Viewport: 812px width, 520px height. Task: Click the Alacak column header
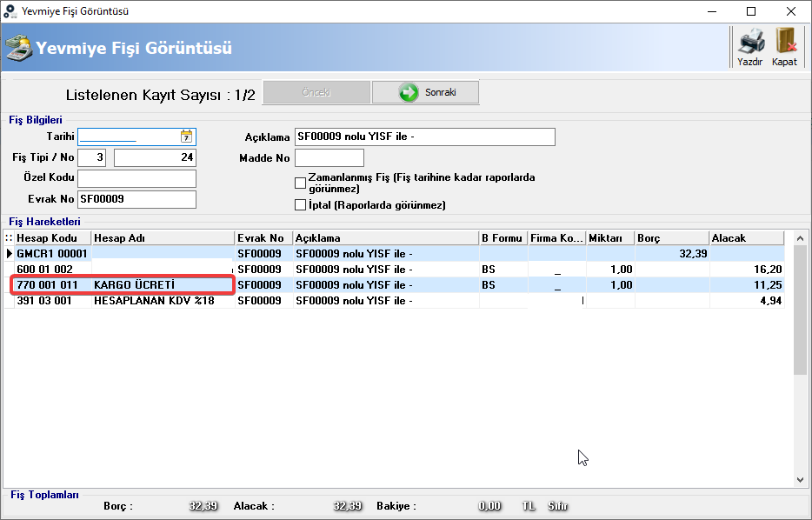tap(747, 238)
